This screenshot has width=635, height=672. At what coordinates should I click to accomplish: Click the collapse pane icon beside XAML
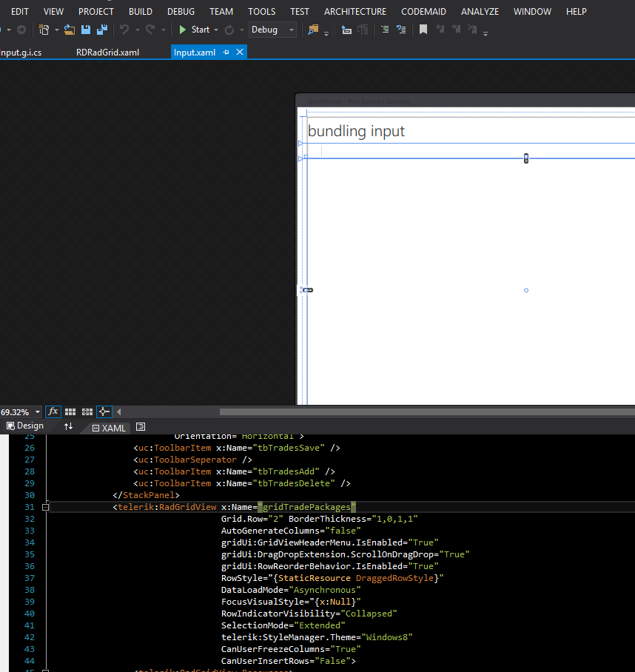point(141,426)
